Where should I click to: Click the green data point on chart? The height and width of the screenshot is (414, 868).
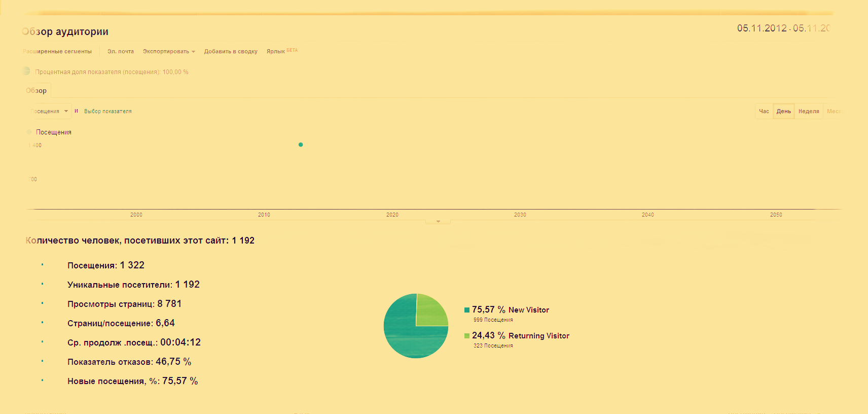301,145
